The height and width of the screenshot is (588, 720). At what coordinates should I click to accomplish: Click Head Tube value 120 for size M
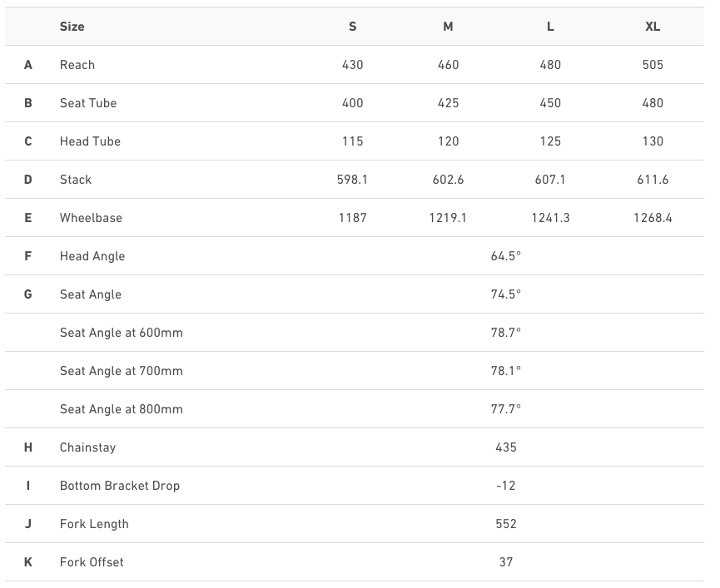coord(448,141)
